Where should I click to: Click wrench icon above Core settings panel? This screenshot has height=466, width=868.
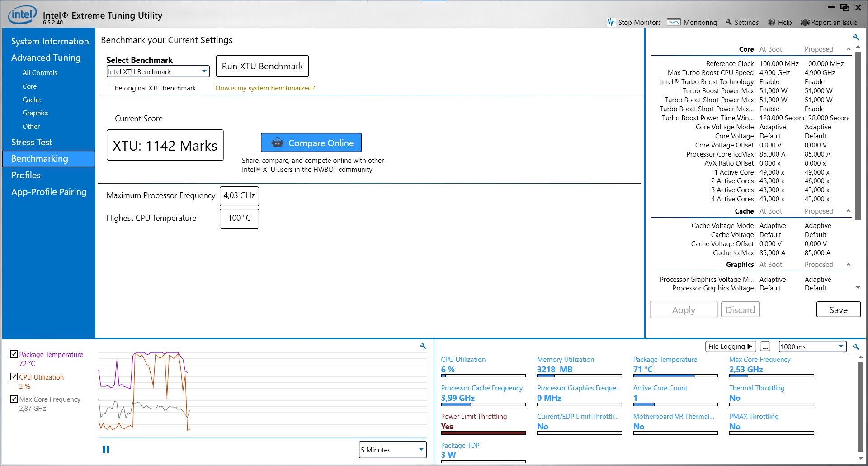click(x=856, y=37)
